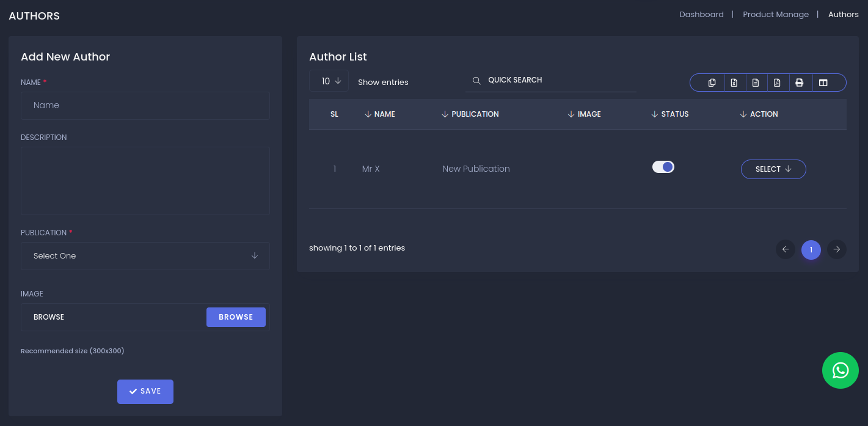The height and width of the screenshot is (426, 868).
Task: Click the 'showing 1 to 1 of 1 entries' text
Action: point(357,248)
